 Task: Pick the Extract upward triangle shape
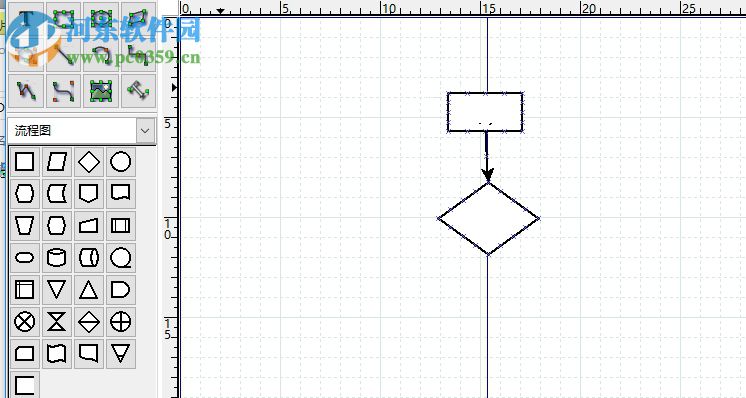88,290
